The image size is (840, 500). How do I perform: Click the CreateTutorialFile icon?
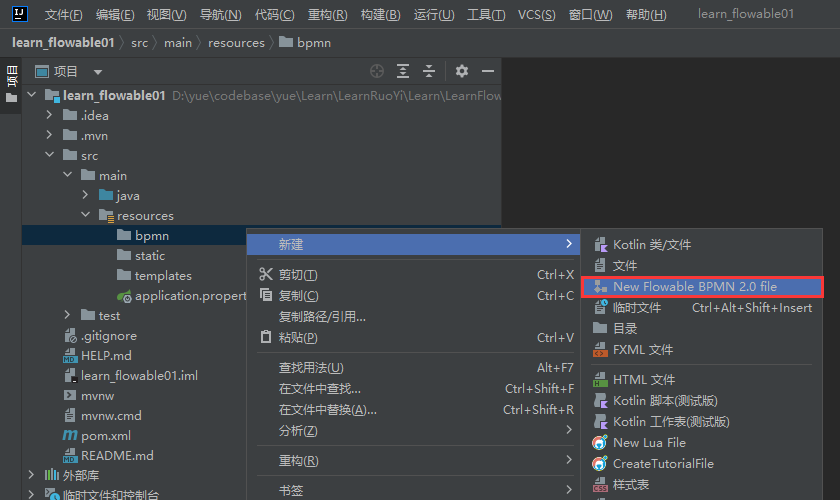pyautogui.click(x=600, y=464)
